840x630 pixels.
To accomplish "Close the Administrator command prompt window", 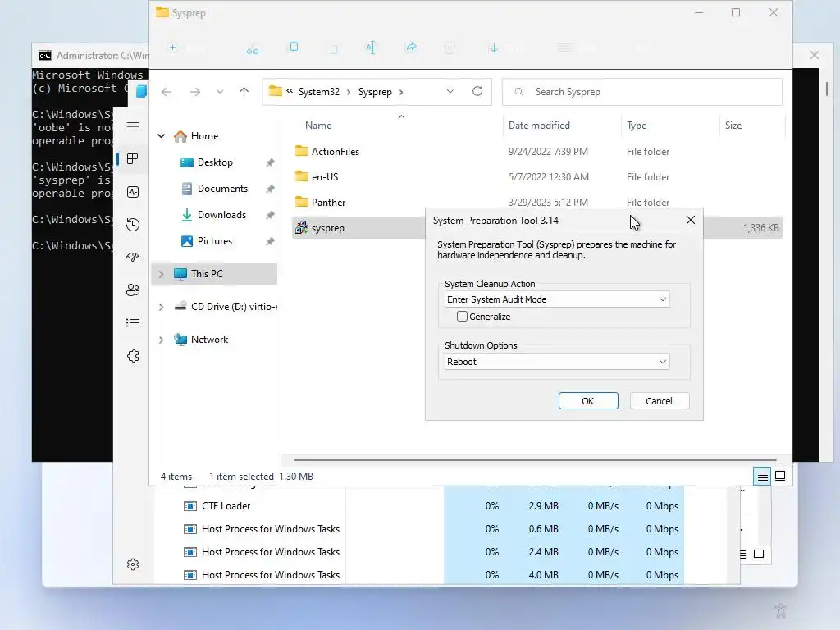I will 815,55.
